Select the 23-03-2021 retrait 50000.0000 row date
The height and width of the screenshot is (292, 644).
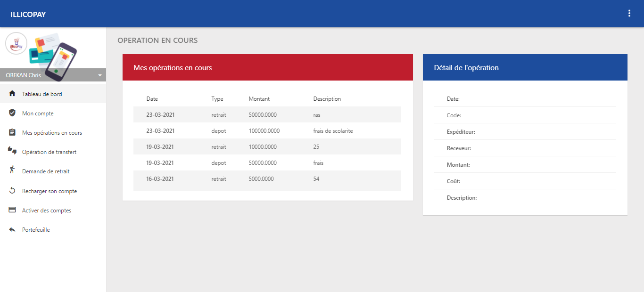coord(160,114)
